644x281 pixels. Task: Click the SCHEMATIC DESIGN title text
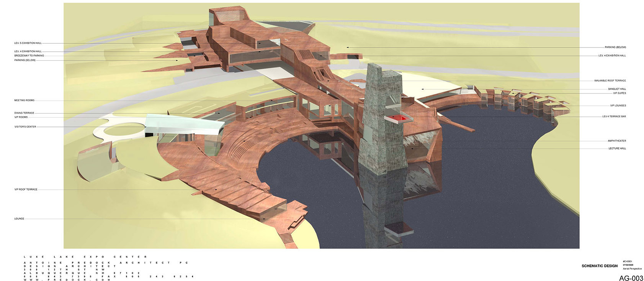pos(599,266)
